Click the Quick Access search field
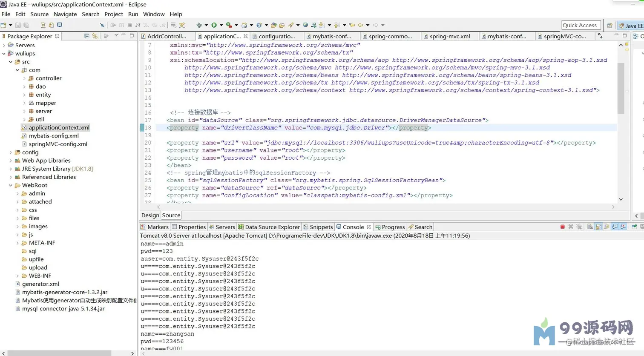This screenshot has width=644, height=356. pos(581,25)
